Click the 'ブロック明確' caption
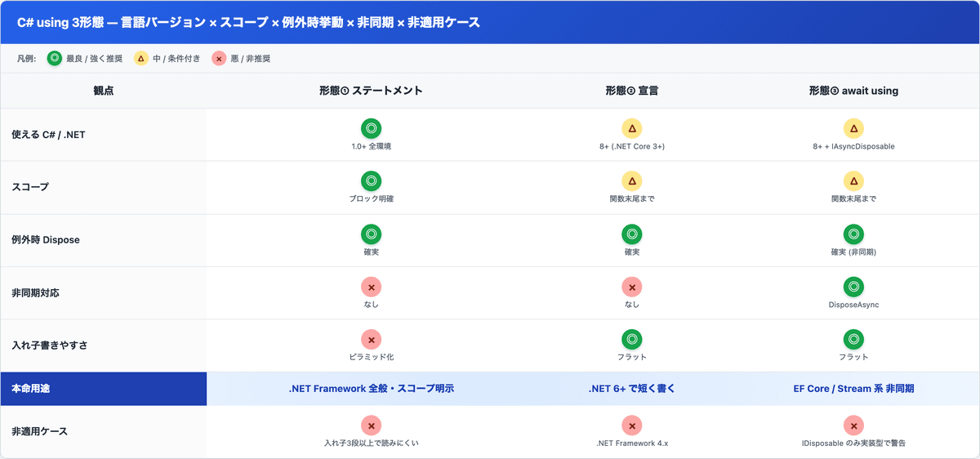This screenshot has width=980, height=459. (371, 199)
